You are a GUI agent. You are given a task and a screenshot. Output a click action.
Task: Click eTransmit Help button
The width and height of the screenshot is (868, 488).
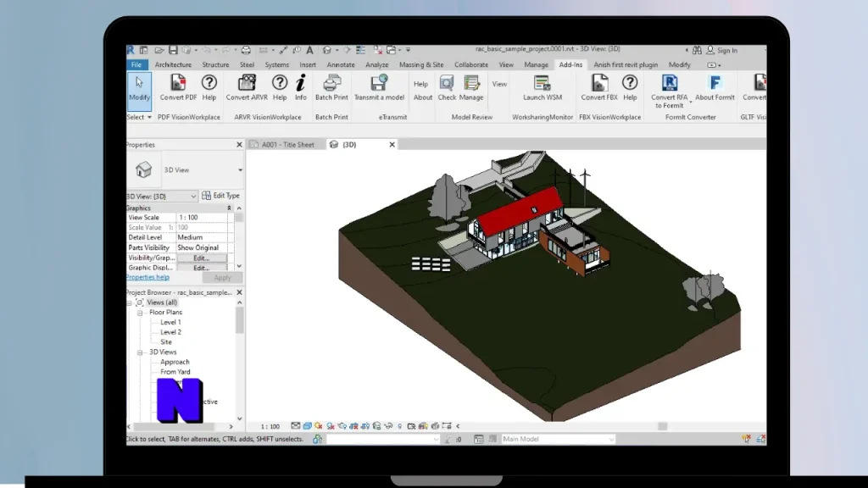pos(420,84)
